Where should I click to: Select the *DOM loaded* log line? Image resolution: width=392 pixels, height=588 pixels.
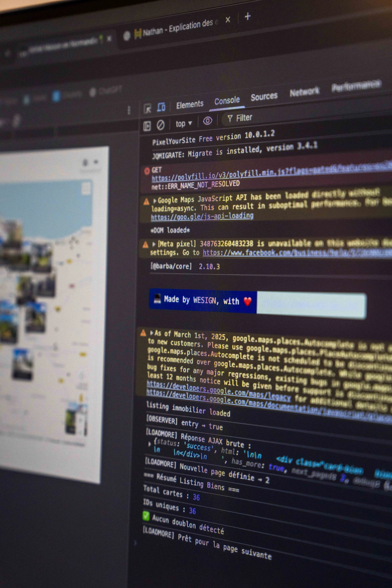click(x=170, y=230)
